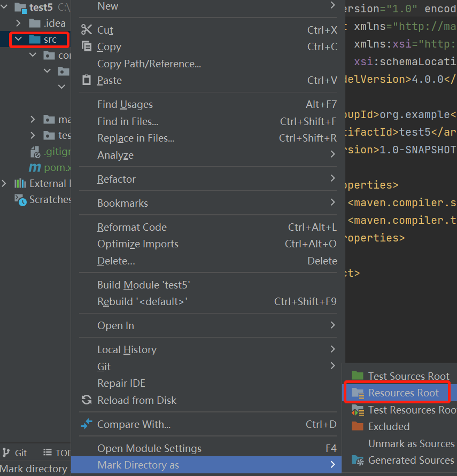Click the Resources Root folder icon
Image resolution: width=457 pixels, height=476 pixels.
click(x=358, y=393)
